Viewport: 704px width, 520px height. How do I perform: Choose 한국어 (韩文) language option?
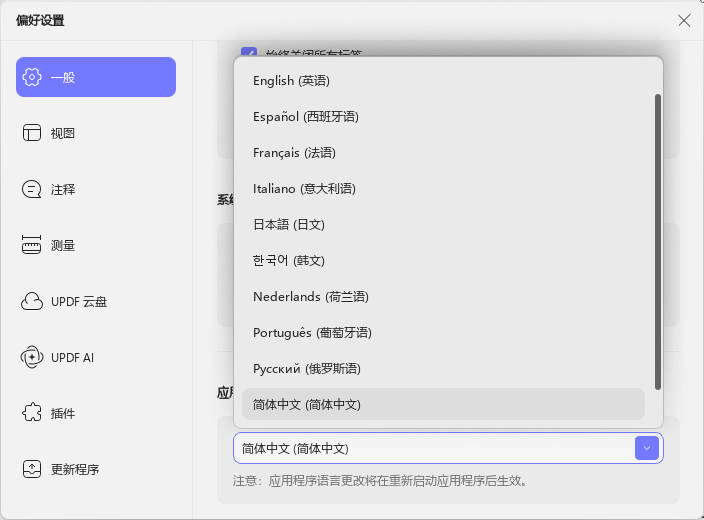click(x=444, y=260)
